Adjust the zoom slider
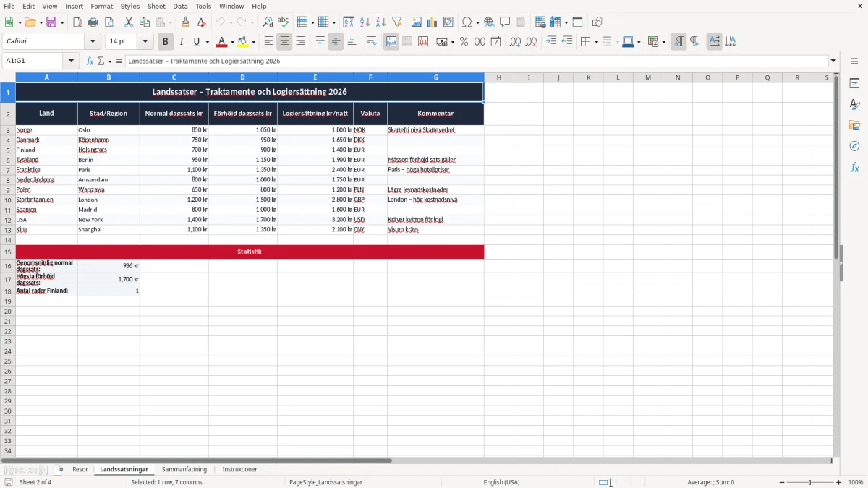This screenshot has width=868, height=488. coord(810,482)
